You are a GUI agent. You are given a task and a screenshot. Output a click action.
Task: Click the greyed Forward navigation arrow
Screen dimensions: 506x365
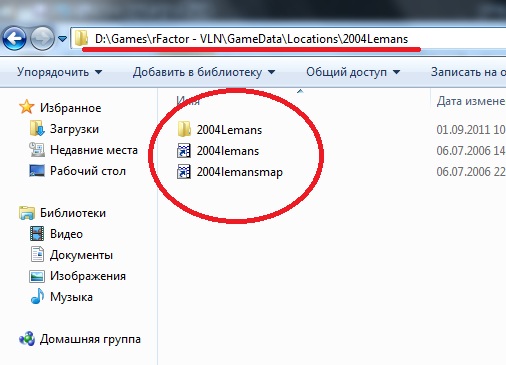click(42, 39)
